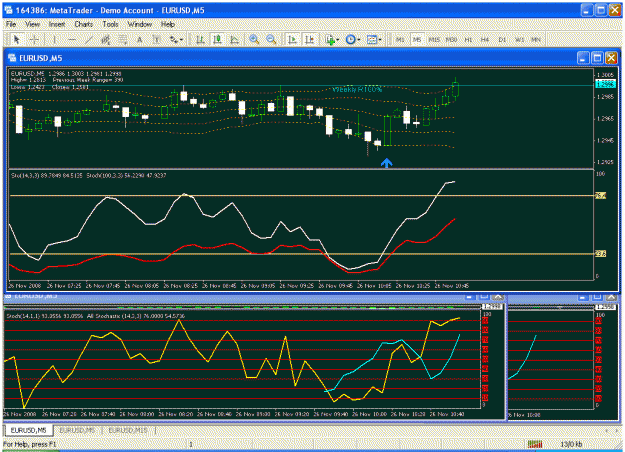The height and width of the screenshot is (452, 625).
Task: Open the Charts menu
Action: [x=83, y=24]
